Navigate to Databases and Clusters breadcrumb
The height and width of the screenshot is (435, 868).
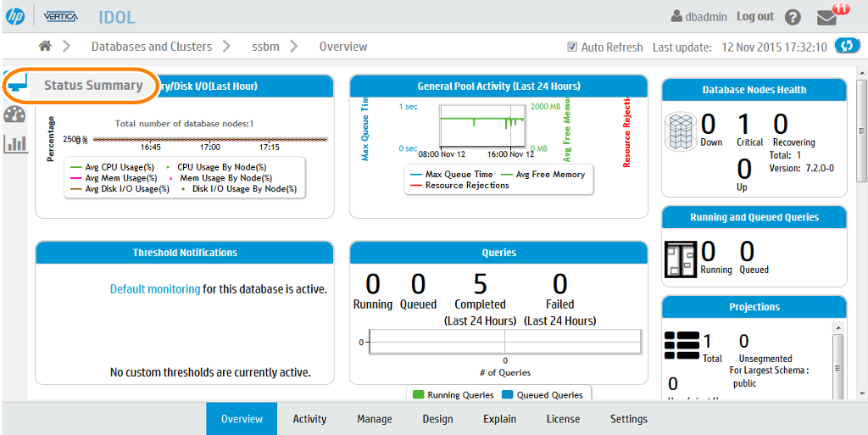tap(151, 47)
